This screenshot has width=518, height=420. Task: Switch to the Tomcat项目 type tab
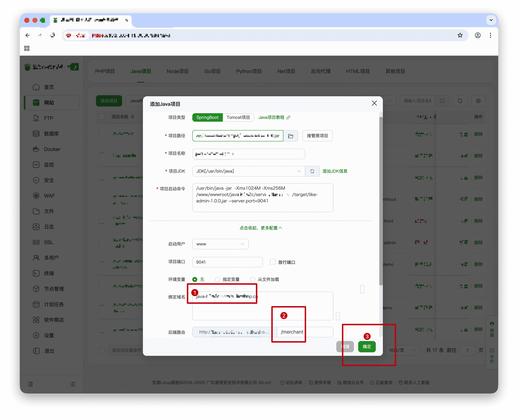[x=238, y=117]
